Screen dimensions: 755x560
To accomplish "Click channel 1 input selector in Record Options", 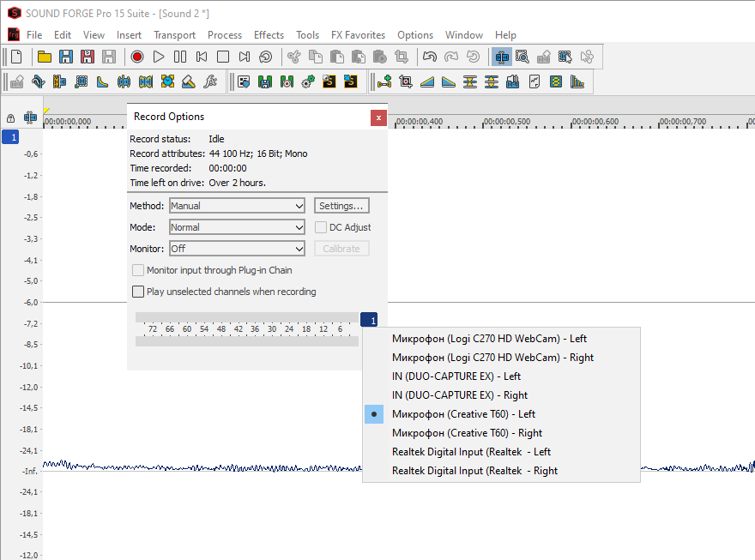I will click(369, 320).
